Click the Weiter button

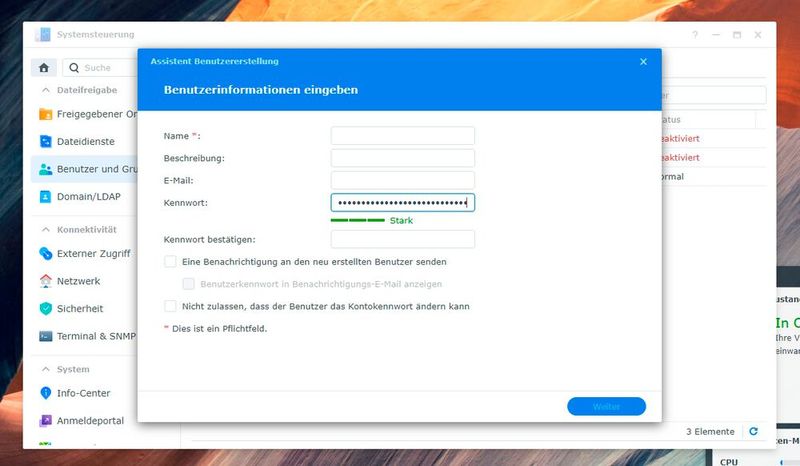click(606, 406)
